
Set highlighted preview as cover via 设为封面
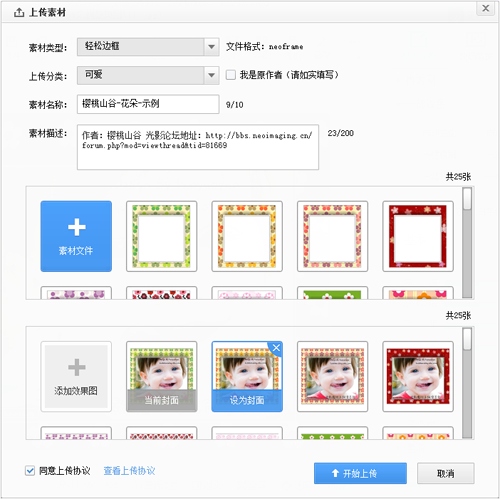[x=247, y=400]
